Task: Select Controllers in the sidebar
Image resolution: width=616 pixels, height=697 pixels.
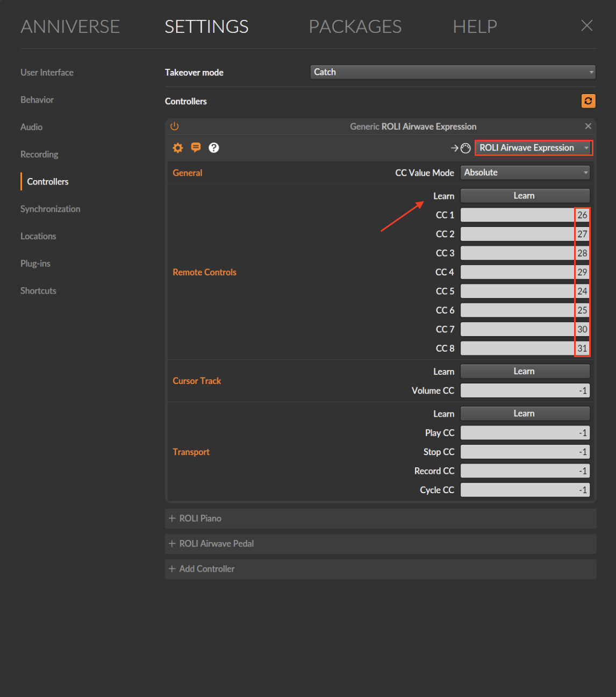Action: click(x=48, y=182)
